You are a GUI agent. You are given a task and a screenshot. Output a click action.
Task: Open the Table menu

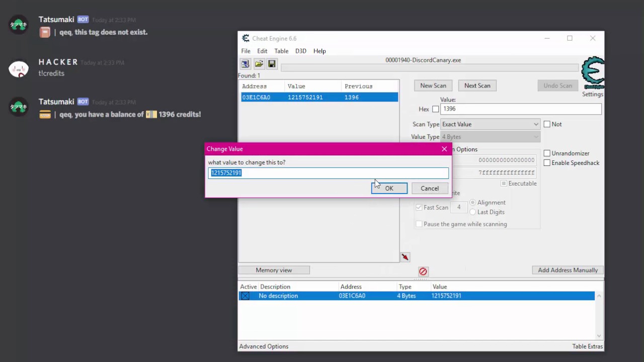(281, 51)
